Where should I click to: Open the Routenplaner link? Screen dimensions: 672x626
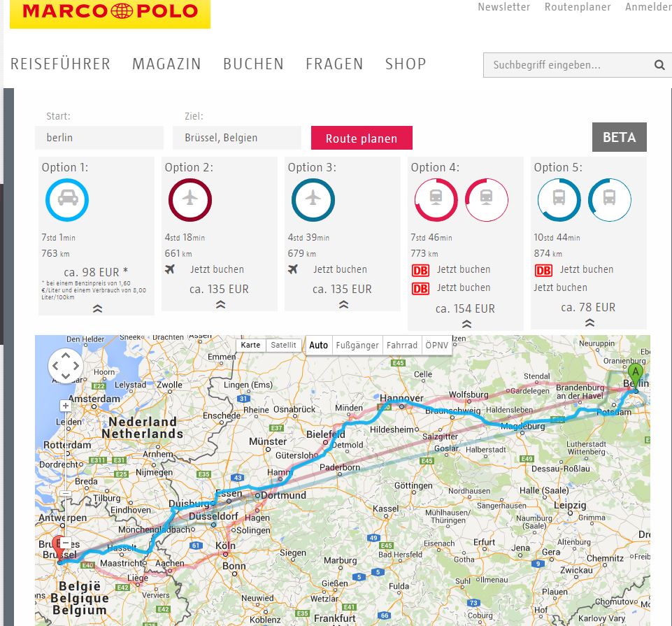point(578,7)
